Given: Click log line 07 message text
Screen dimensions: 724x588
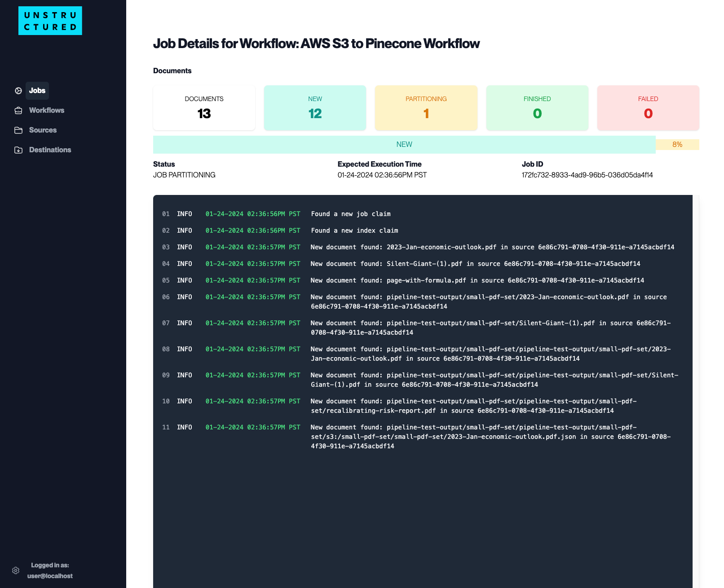Looking at the screenshot, I should pos(490,328).
